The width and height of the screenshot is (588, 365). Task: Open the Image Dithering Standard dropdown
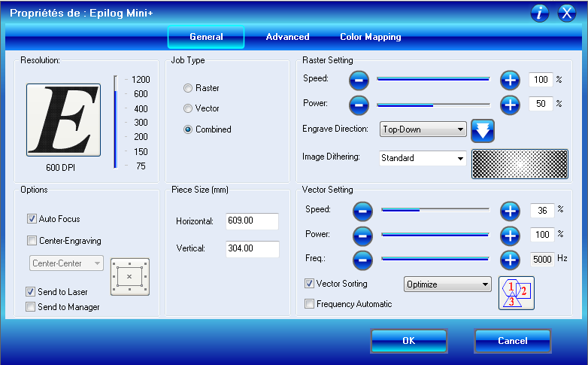pos(423,158)
